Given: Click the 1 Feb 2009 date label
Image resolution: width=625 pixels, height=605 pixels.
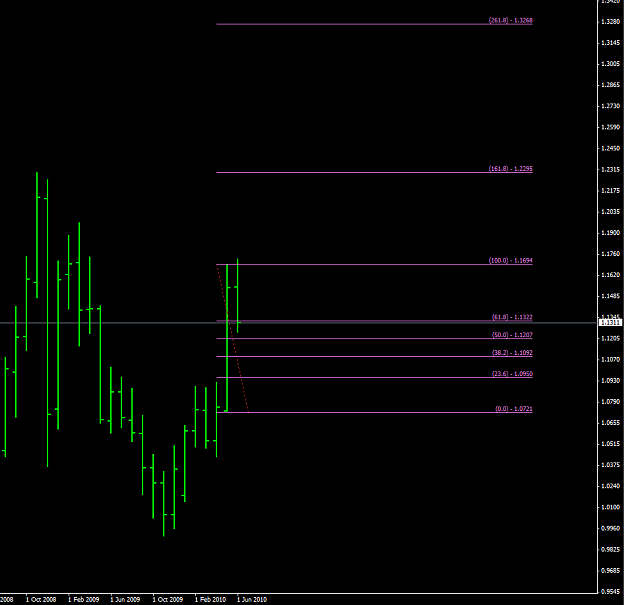Looking at the screenshot, I should pyautogui.click(x=84, y=599).
